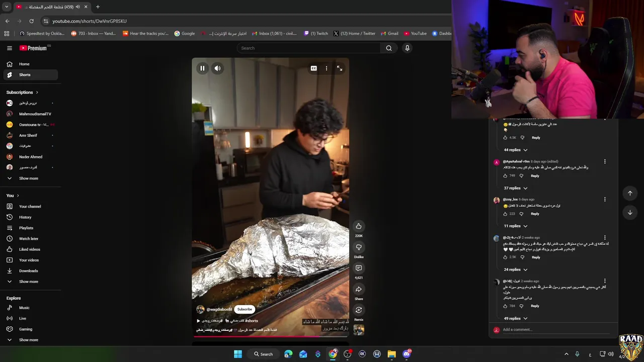Viewport: 644px width, 362px height.
Task: Go back in browser history
Action: click(x=7, y=21)
